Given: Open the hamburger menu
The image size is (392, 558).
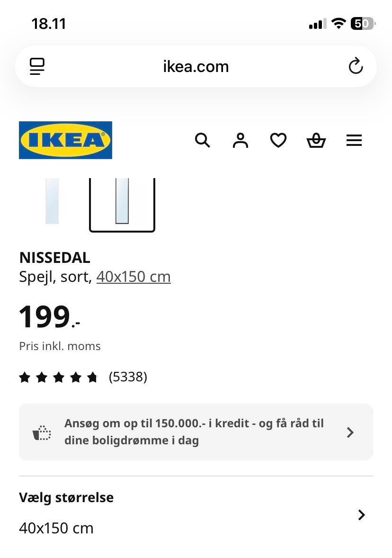Looking at the screenshot, I should [x=354, y=140].
